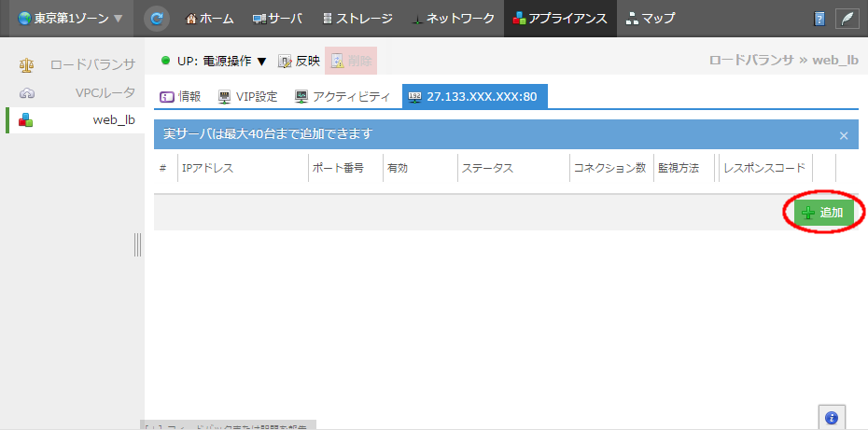Open the サーバ menu
868x430 pixels.
[x=278, y=19]
